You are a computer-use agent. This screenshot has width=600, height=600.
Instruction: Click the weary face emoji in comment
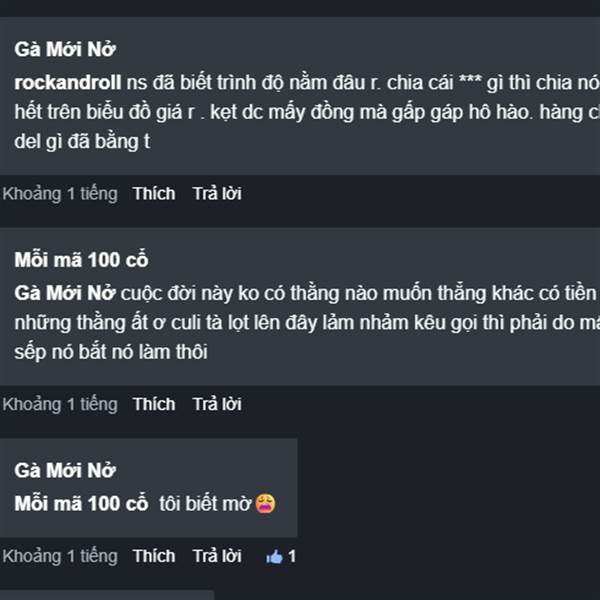point(265,503)
